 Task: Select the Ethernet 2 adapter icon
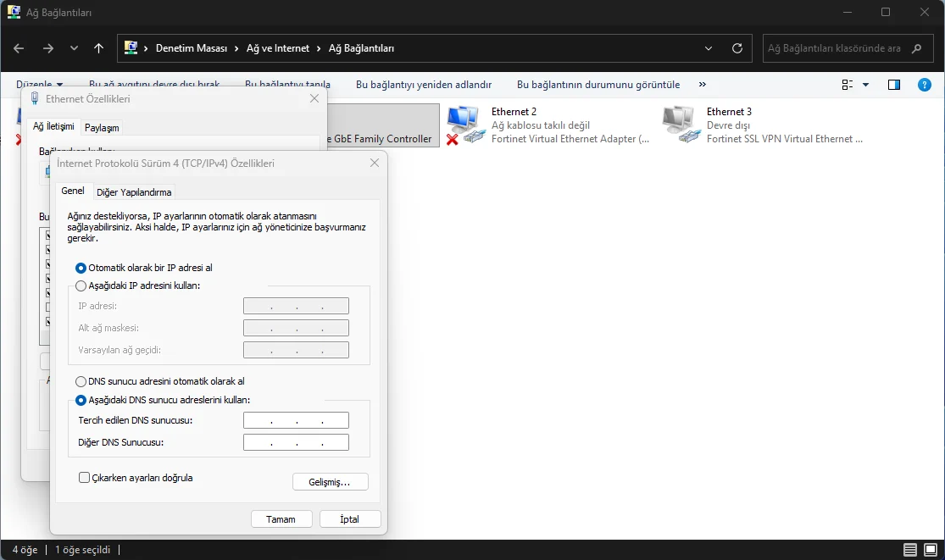tap(465, 125)
